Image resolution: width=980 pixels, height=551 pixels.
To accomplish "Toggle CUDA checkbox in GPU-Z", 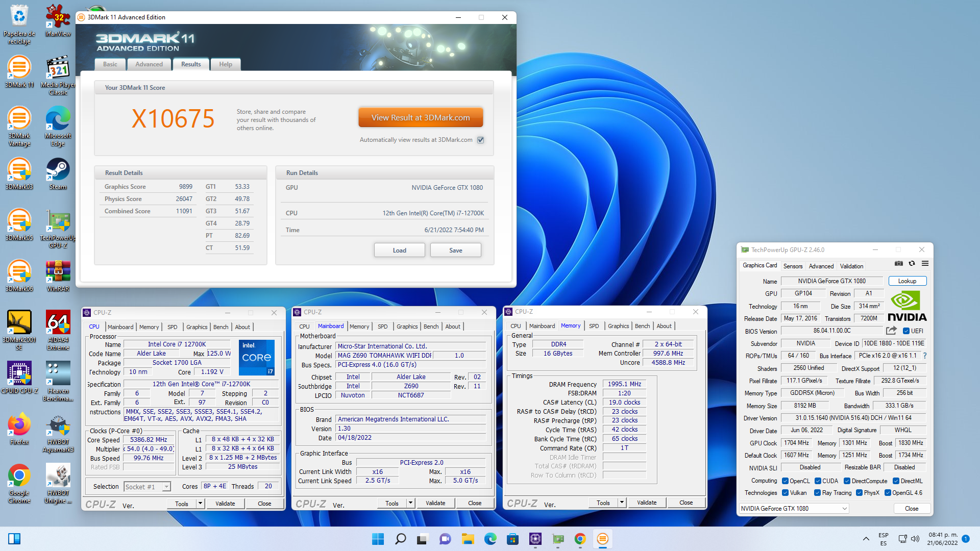I will [818, 481].
